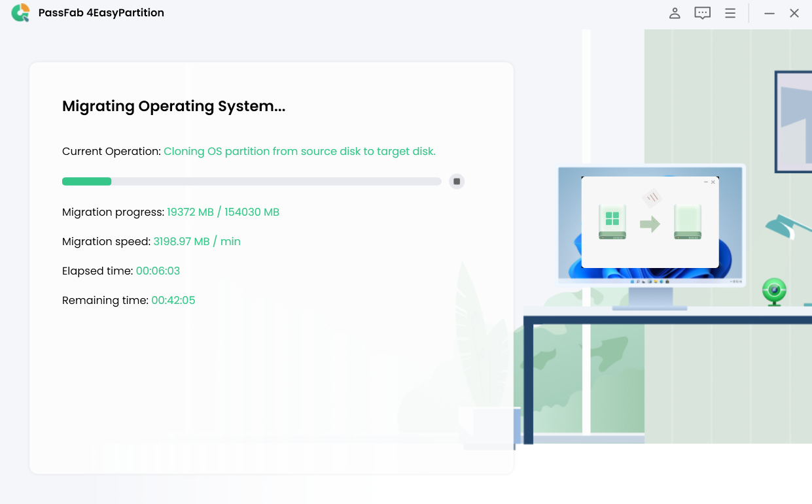Image resolution: width=812 pixels, height=504 pixels.
Task: Click the stop migration square icon
Action: pos(456,181)
